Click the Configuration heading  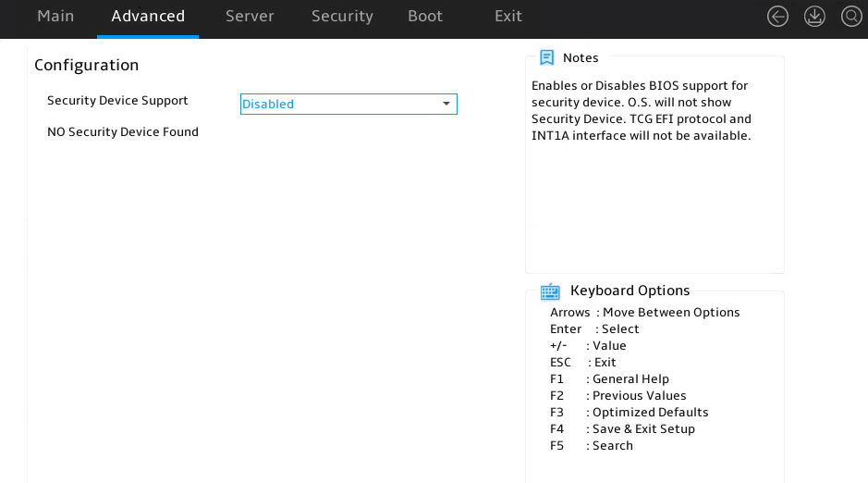[x=86, y=66]
